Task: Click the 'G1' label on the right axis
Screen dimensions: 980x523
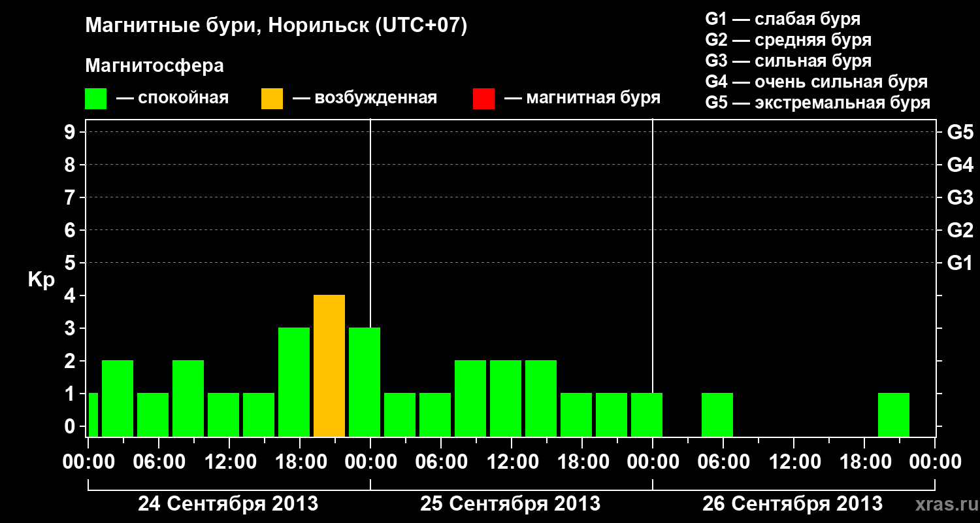Action: 960,263
